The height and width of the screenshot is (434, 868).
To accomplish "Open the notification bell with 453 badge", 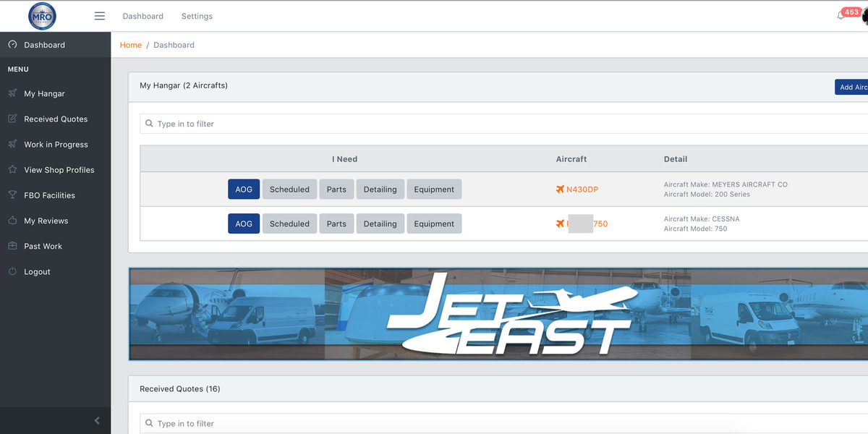I will [841, 15].
